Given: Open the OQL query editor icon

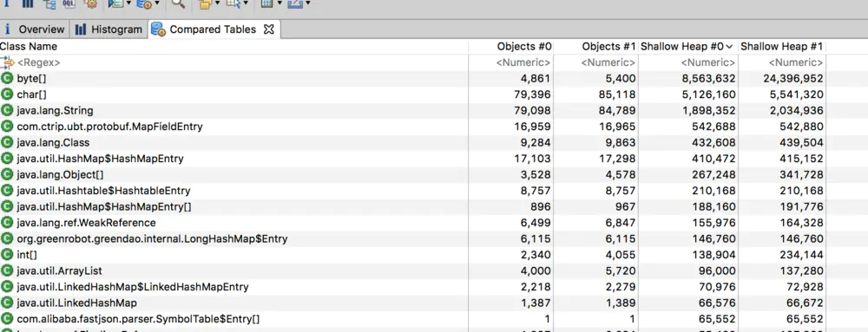Looking at the screenshot, I should coord(69,3).
